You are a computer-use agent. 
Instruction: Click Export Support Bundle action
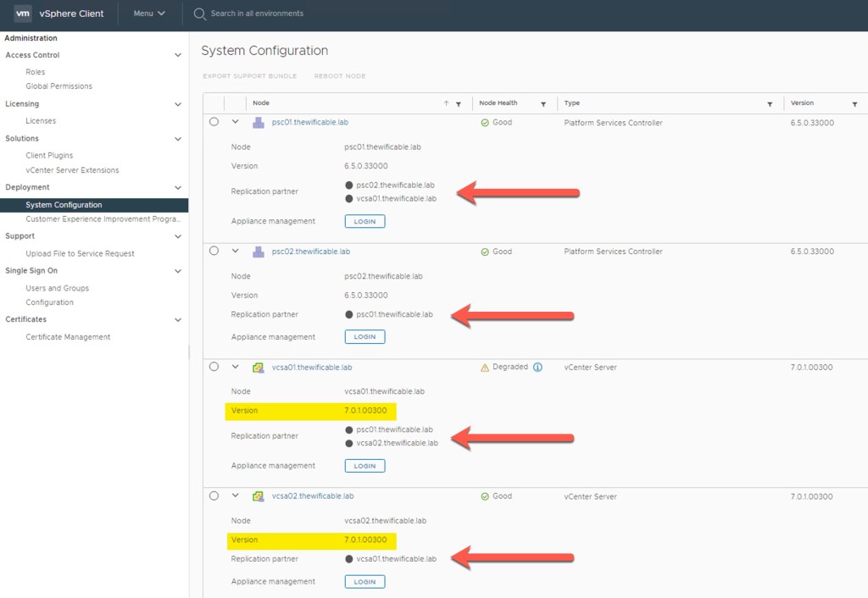250,76
